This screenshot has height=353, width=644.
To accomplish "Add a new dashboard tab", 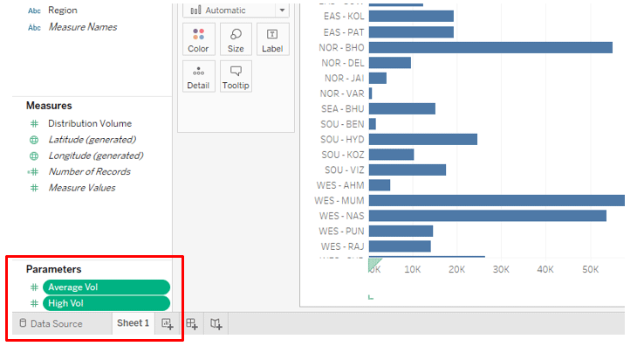I will 192,324.
